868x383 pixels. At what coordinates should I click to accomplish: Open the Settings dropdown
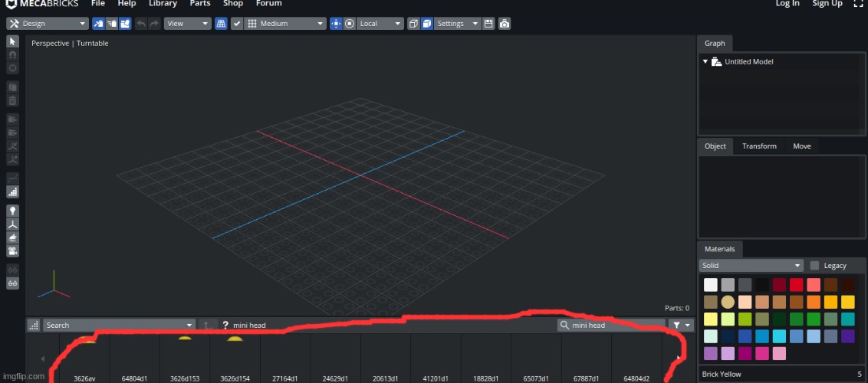point(458,24)
